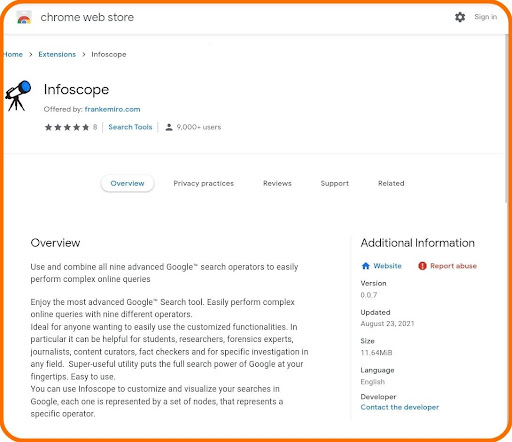Open the Extensions breadcrumb link
The width and height of the screenshot is (512, 442).
pos(57,54)
